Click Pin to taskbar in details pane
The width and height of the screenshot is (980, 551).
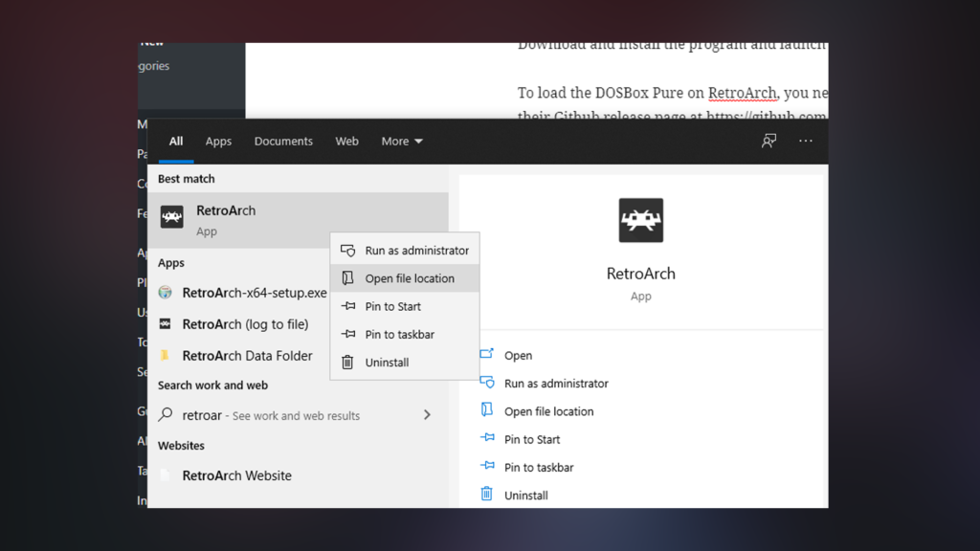[x=539, y=467]
